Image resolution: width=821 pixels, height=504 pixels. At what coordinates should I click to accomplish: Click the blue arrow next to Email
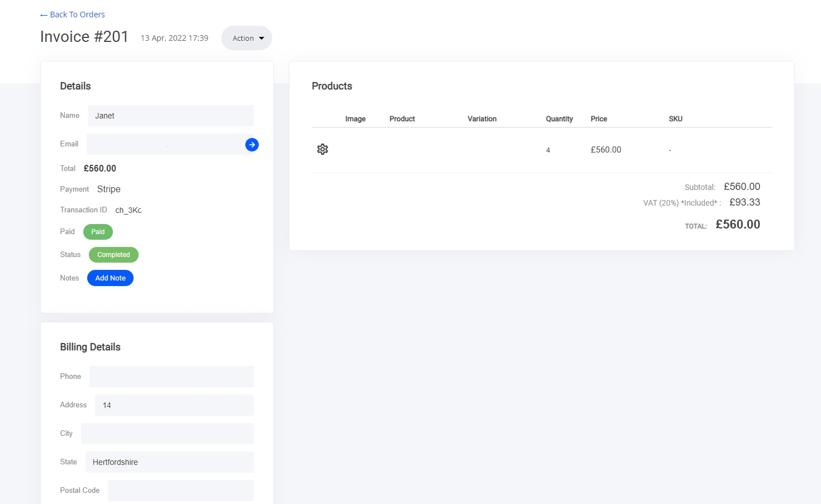[x=252, y=145]
